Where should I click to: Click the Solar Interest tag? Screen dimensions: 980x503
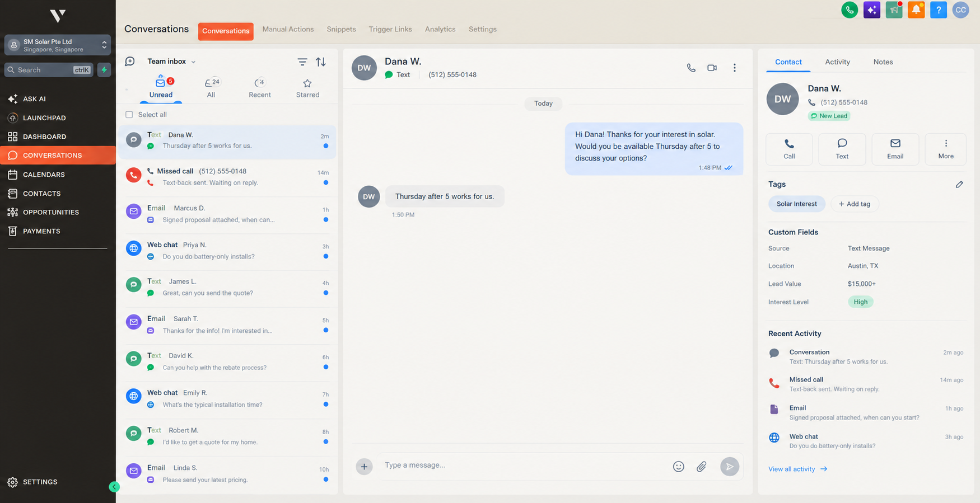tap(796, 204)
